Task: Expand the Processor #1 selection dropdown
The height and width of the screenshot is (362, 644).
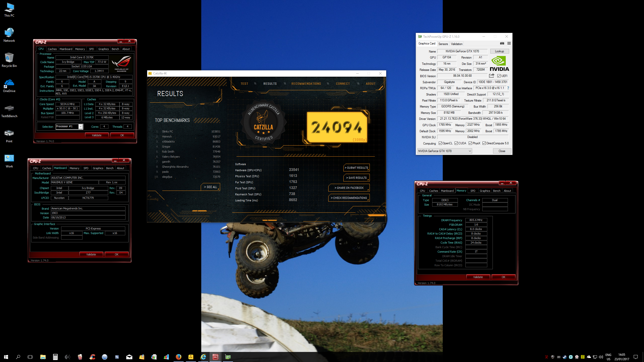Action: (x=80, y=126)
